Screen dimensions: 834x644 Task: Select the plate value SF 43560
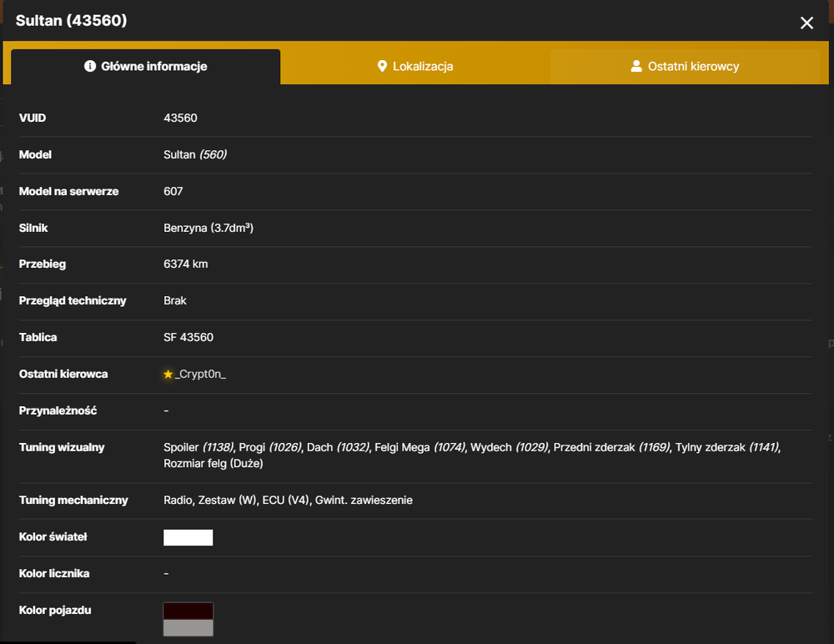188,338
